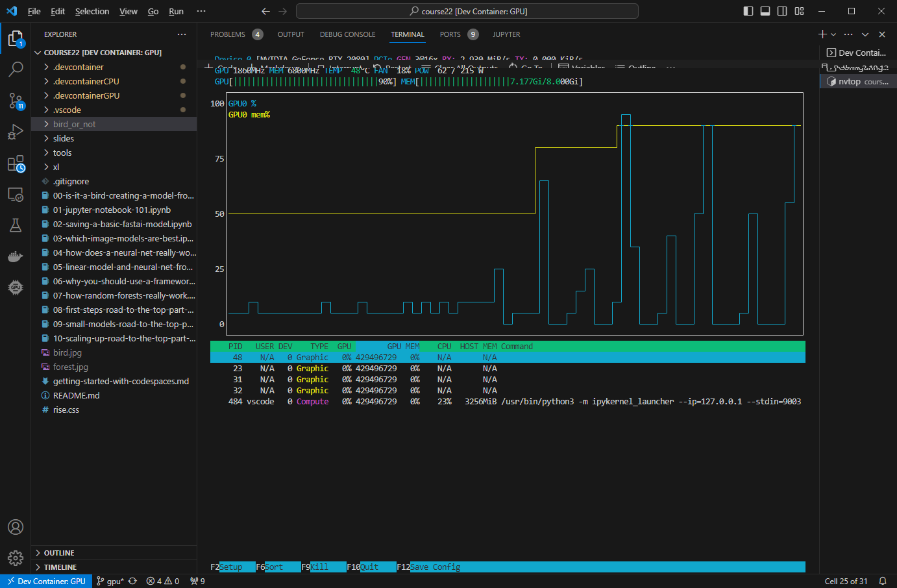Switch to the JUPYTER tab
This screenshot has width=897, height=588.
click(x=506, y=34)
